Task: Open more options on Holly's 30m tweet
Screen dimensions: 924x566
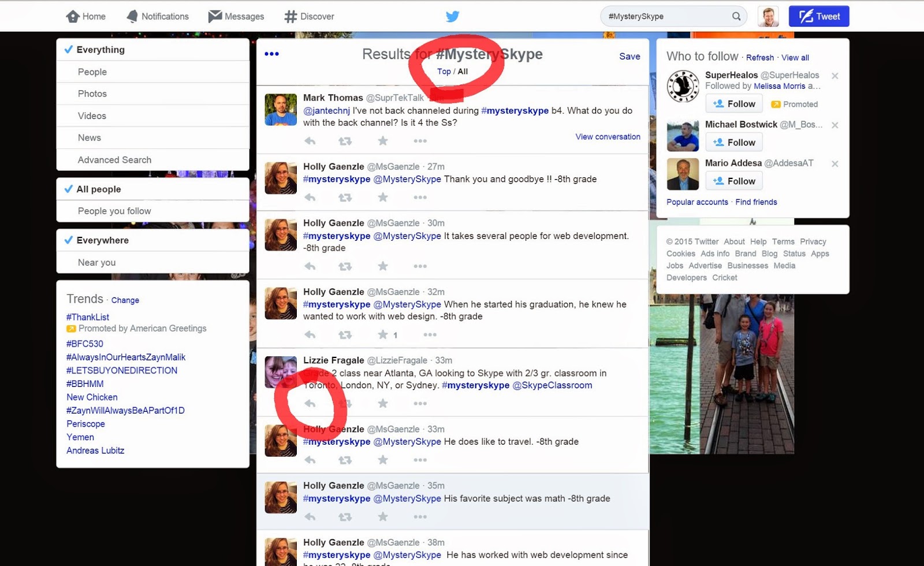Action: tap(420, 266)
